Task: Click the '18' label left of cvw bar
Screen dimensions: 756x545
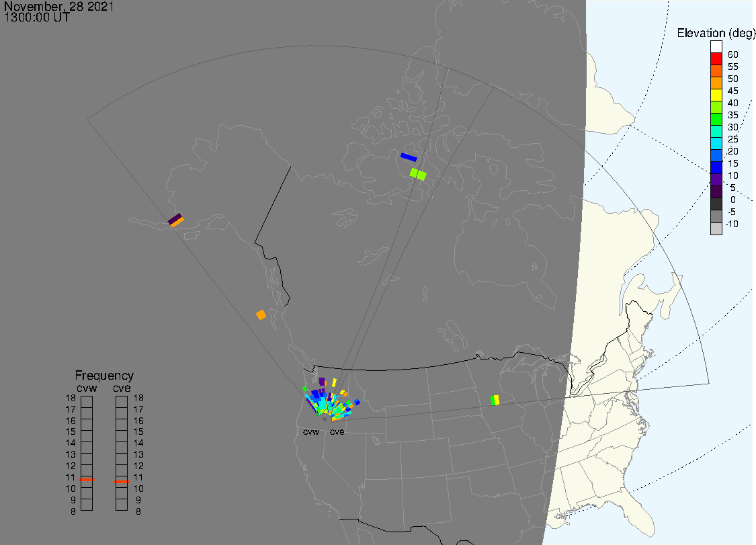Action: coord(71,399)
